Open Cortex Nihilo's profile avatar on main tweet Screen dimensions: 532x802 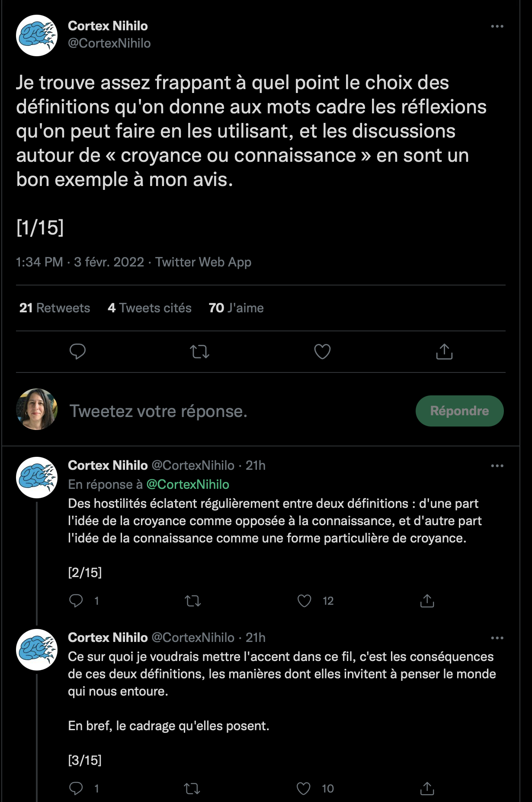click(37, 35)
